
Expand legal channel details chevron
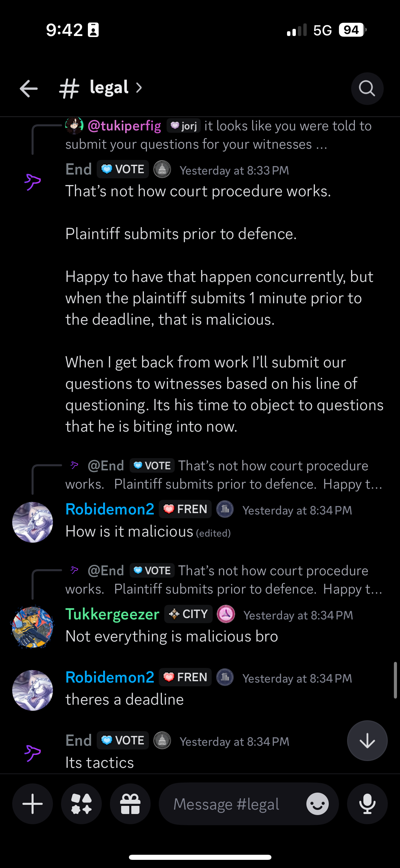point(139,88)
